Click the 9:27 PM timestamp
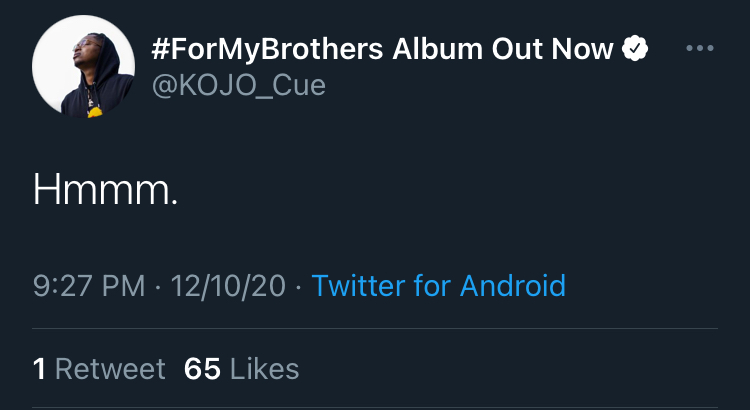This screenshot has height=410, width=750. [x=89, y=286]
